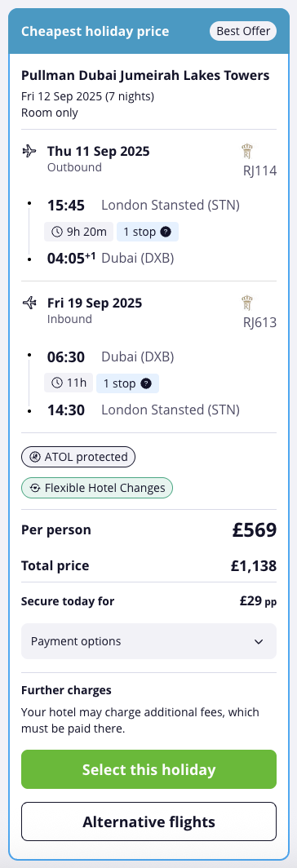
Task: Click the clock icon beside 11h
Action: (57, 383)
